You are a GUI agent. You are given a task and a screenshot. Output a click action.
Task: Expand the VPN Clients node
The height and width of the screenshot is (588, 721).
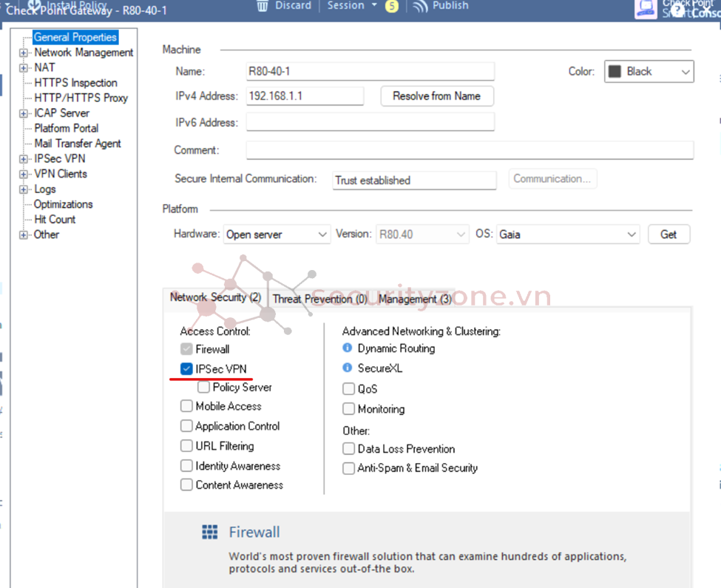point(23,175)
